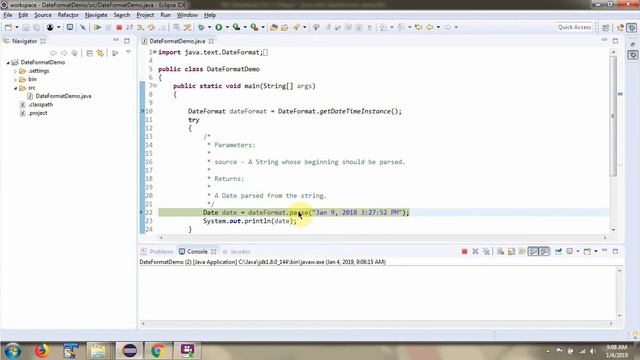This screenshot has height=360, width=640.
Task: Collapse the main method fold on line 7
Action: click(155, 86)
